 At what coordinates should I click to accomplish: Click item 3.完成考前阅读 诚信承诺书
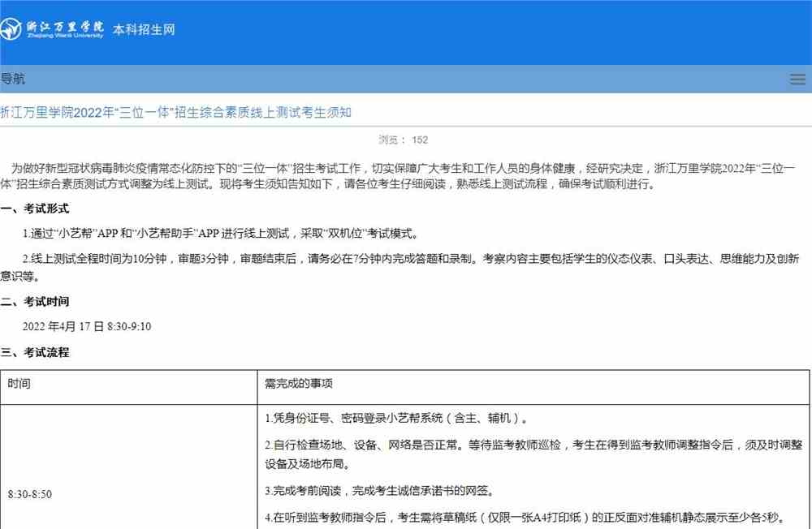tap(381, 491)
